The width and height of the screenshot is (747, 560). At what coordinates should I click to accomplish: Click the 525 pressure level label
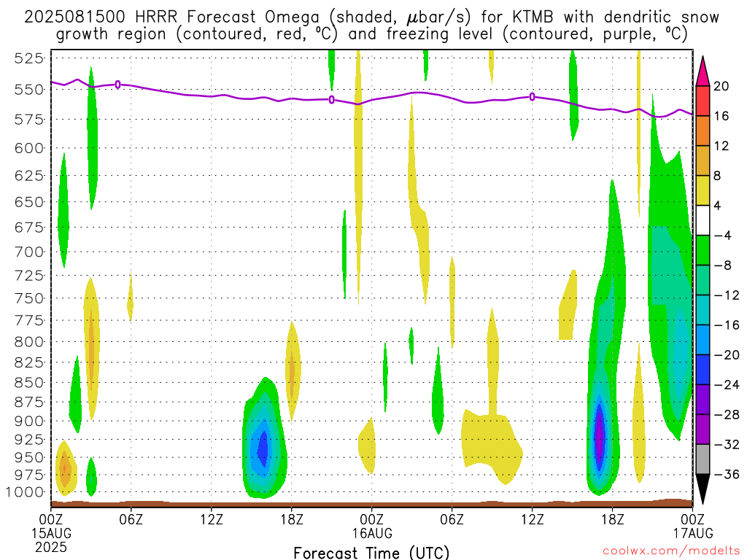pos(28,58)
